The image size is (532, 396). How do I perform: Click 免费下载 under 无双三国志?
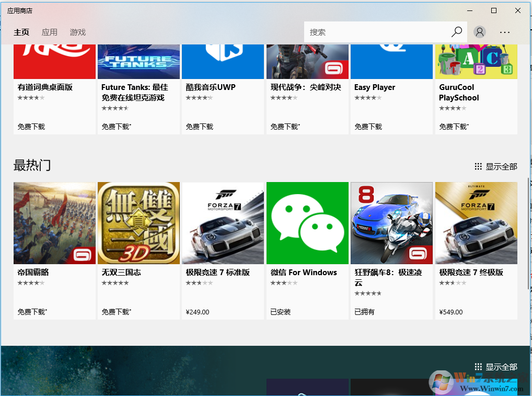(116, 312)
